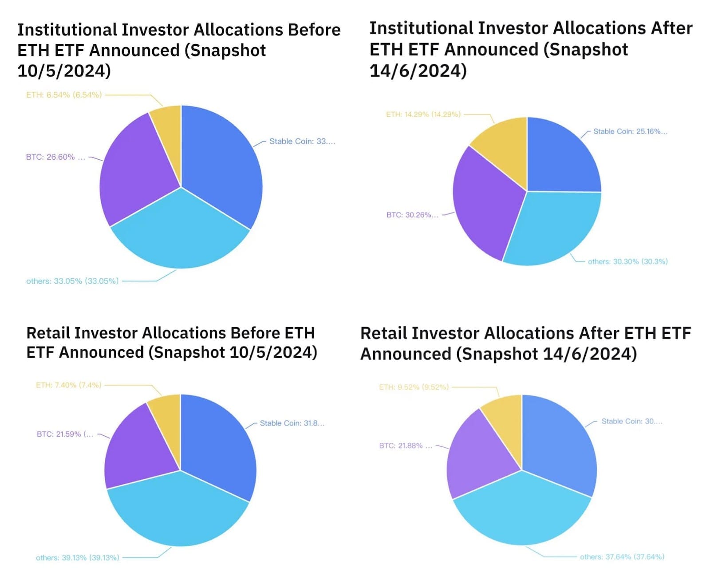Click the others 37.64% label
710x588 pixels.
pos(622,557)
